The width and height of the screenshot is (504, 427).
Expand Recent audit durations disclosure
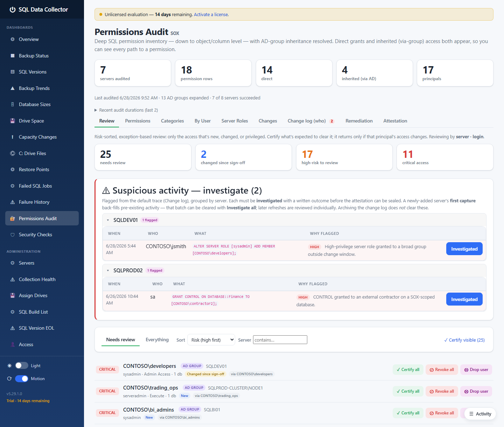[x=126, y=110]
